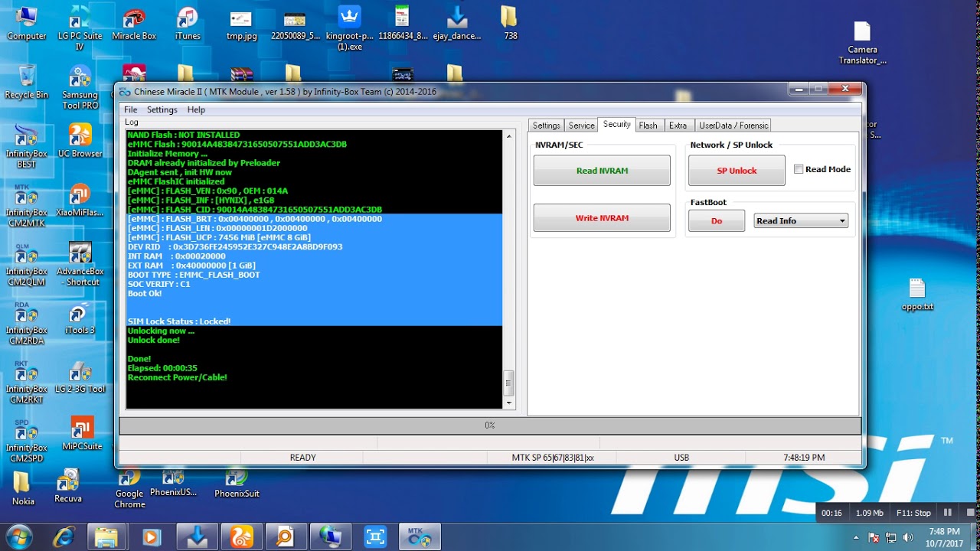The width and height of the screenshot is (980, 551).
Task: Switch to the Settings tab
Action: point(547,126)
